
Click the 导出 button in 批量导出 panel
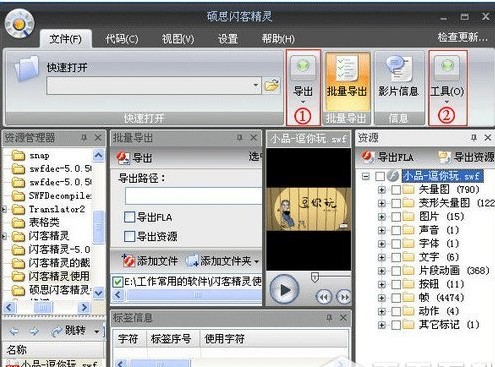[x=135, y=158]
